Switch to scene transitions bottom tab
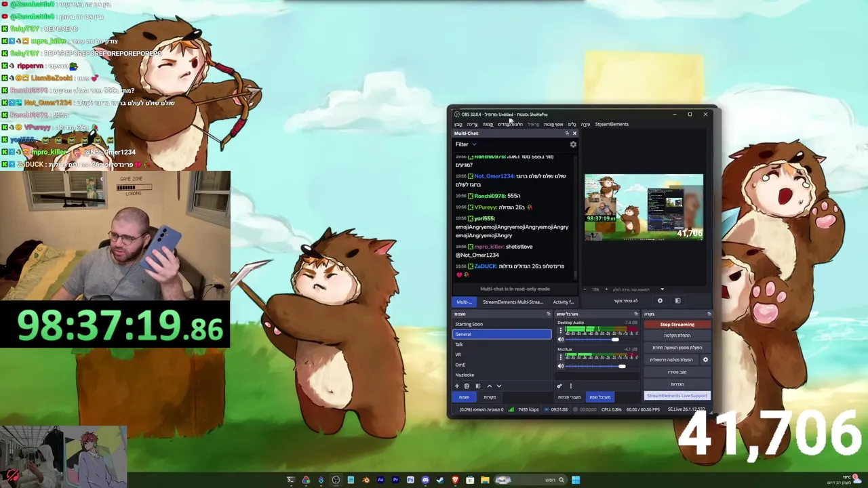The image size is (868, 488). click(570, 397)
